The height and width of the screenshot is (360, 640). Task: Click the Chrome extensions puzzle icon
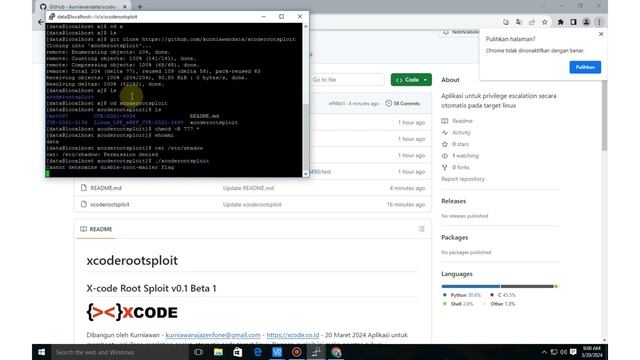click(560, 22)
